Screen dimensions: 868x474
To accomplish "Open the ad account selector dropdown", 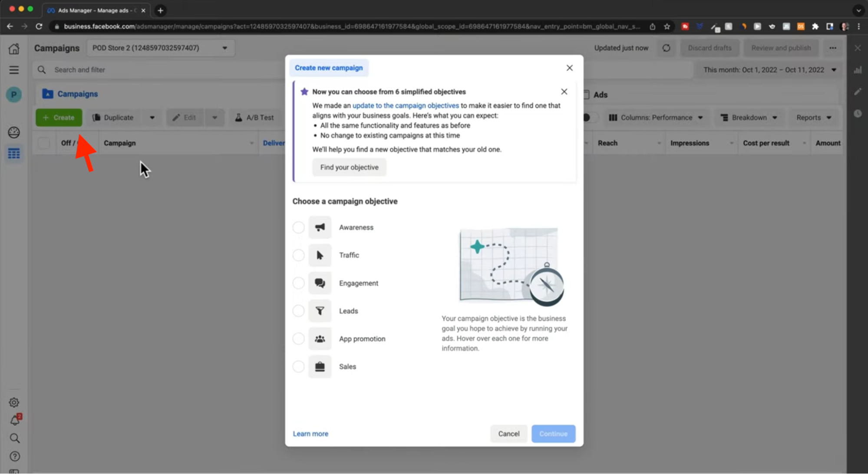I will coord(160,48).
